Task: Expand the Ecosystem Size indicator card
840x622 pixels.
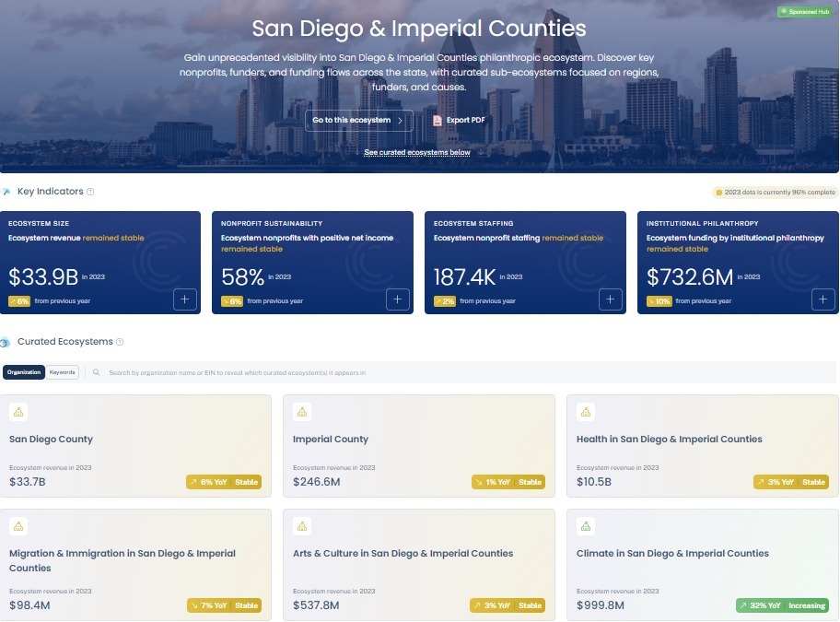Action: (184, 299)
